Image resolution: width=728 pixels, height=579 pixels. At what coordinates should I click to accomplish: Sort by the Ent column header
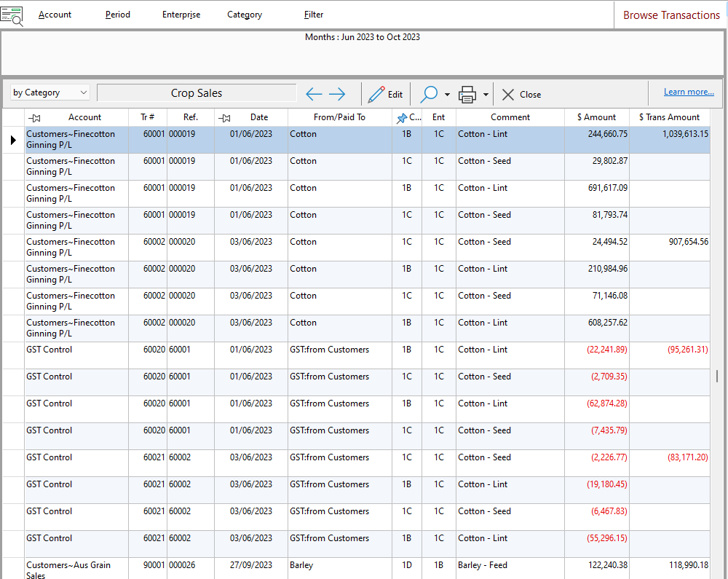438,117
